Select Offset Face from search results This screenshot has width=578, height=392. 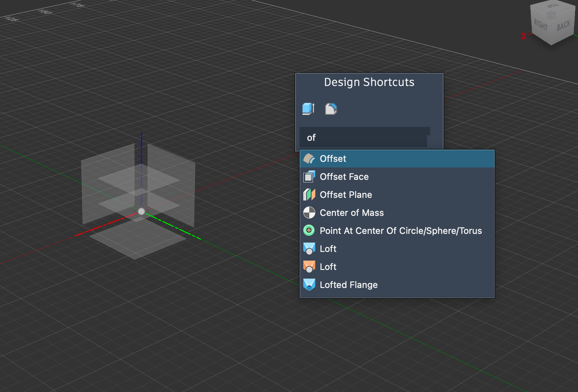344,177
